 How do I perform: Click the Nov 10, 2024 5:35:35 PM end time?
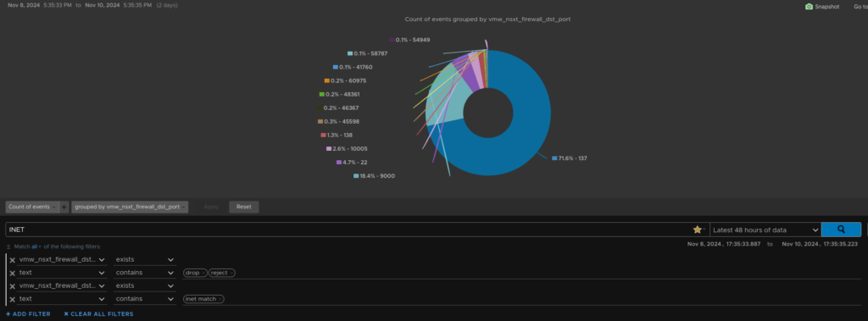(118, 6)
